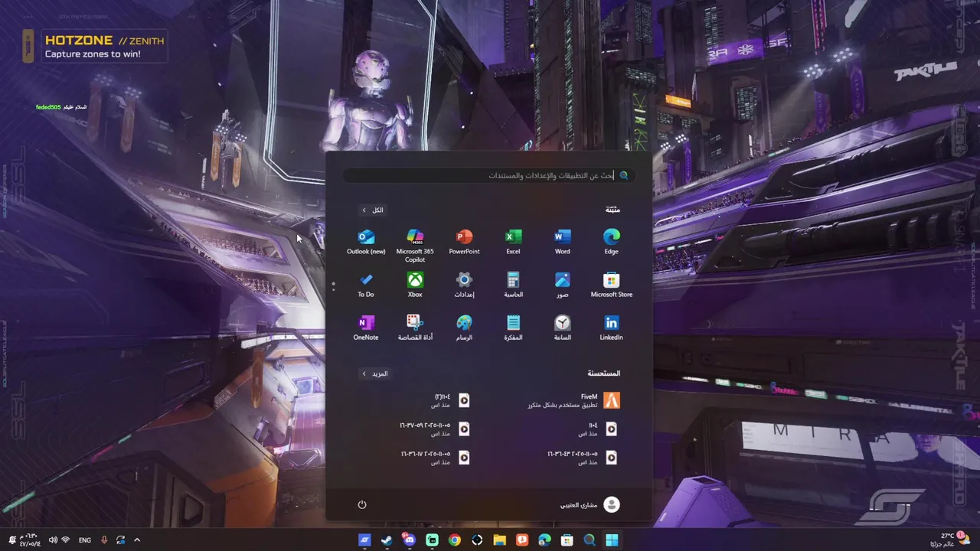Show more recommended with المزيد button

tap(374, 373)
